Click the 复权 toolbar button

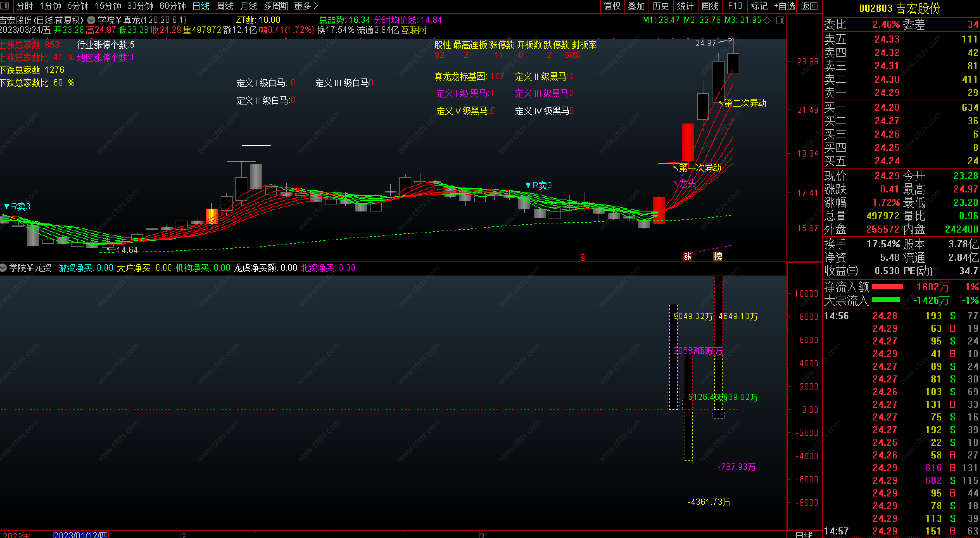612,6
